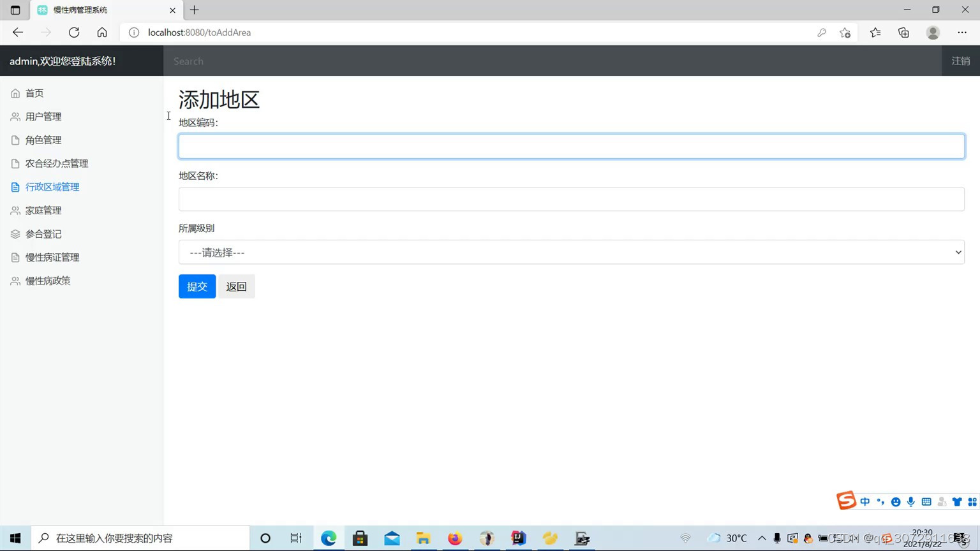Viewport: 980px width, 551px height.
Task: Show hidden system tray icons chevron
Action: click(762, 538)
